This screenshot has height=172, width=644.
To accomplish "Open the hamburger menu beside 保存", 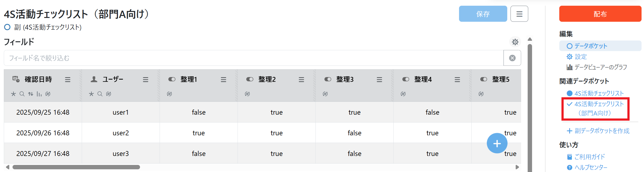I will coord(519,14).
